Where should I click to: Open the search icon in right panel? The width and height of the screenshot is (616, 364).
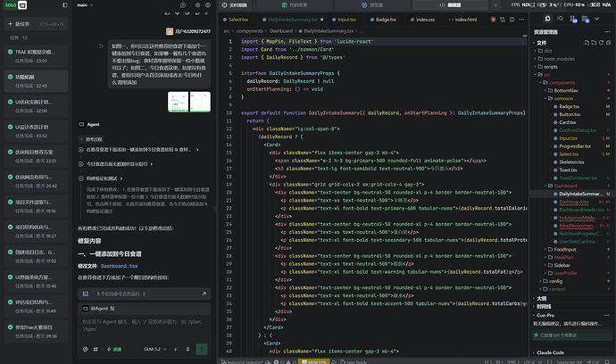click(561, 19)
